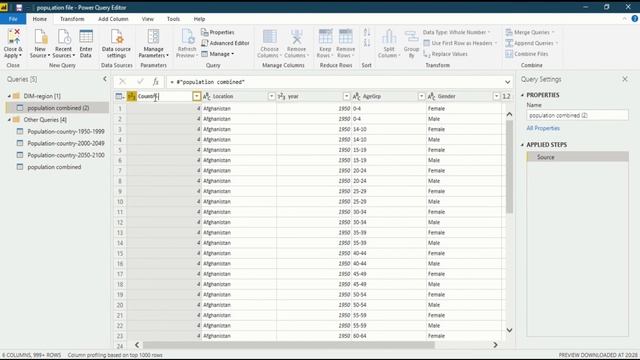This screenshot has width=640, height=360.
Task: Switch to the Tools tab
Action: 173,19
